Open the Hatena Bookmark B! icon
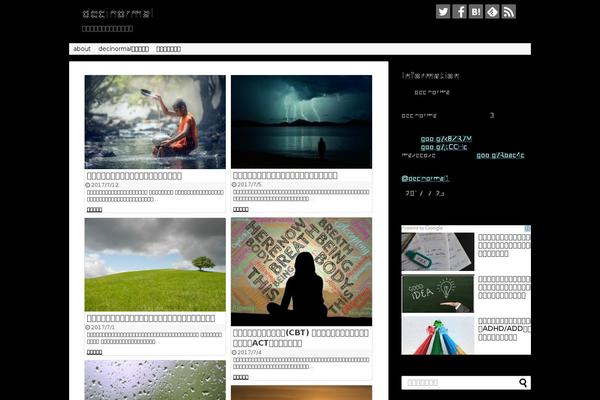This screenshot has height=400, width=600. coord(476,11)
